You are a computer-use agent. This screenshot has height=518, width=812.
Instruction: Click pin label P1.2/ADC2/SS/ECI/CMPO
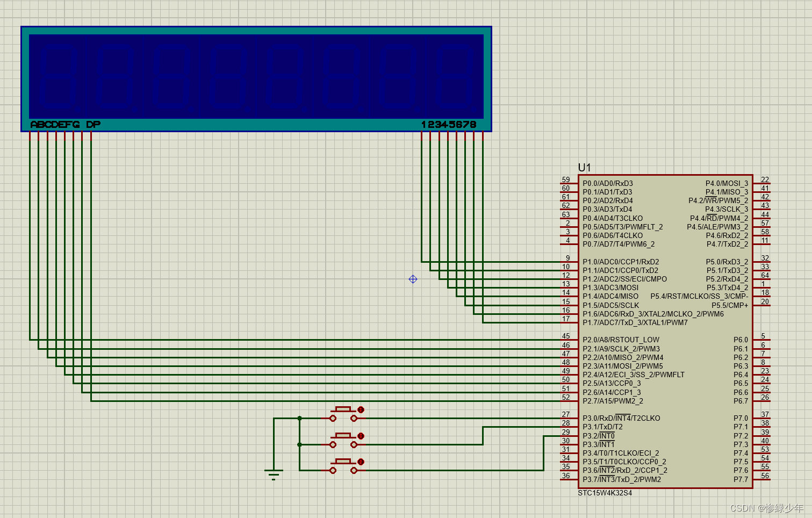625,279
